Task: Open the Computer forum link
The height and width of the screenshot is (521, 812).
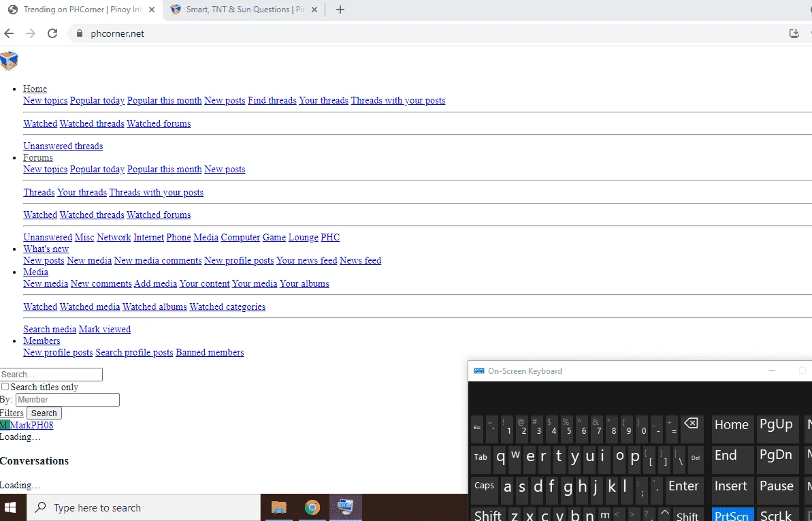Action: (240, 238)
